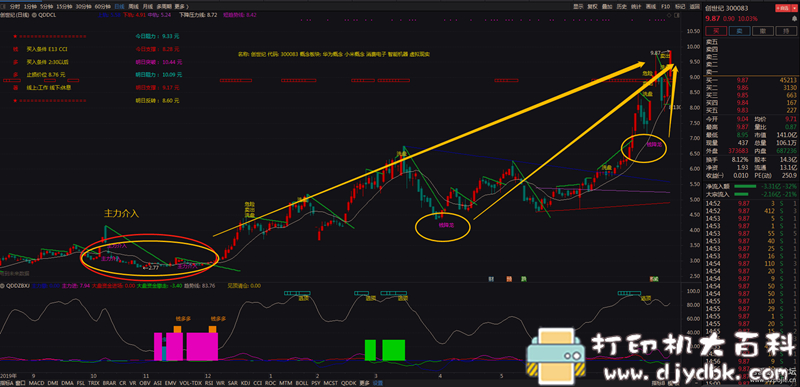Select the 15分钟 period tab
The width and height of the screenshot is (800, 387).
[64, 7]
